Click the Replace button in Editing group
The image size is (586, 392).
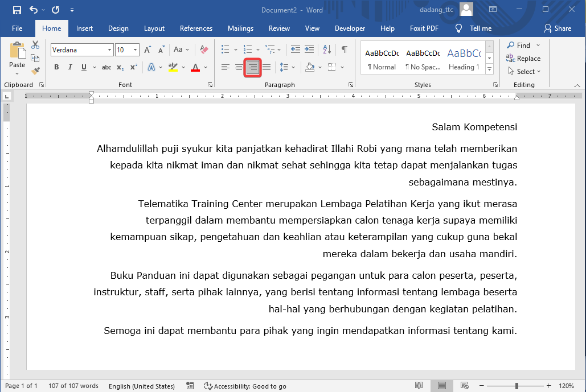523,58
